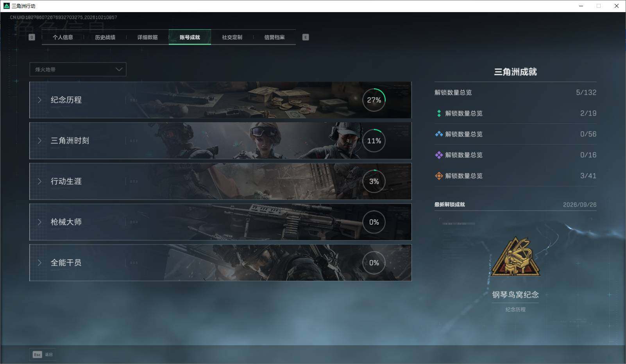Click the 3/41 unlock count

[588, 176]
